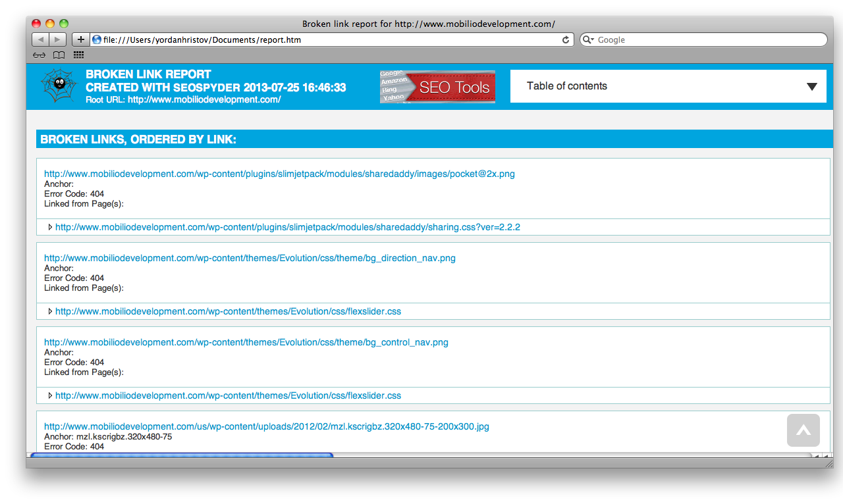Image resolution: width=843 pixels, height=504 pixels.
Task: Open the SEO Tools banner
Action: (x=437, y=87)
